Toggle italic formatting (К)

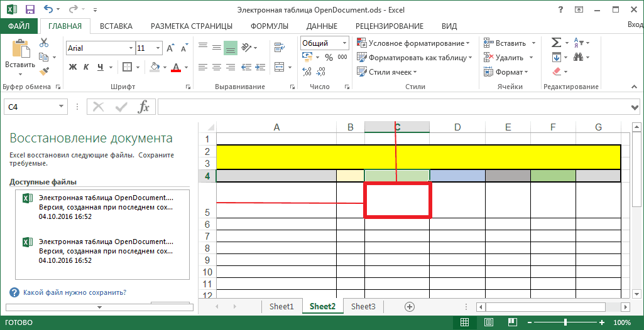[86, 67]
